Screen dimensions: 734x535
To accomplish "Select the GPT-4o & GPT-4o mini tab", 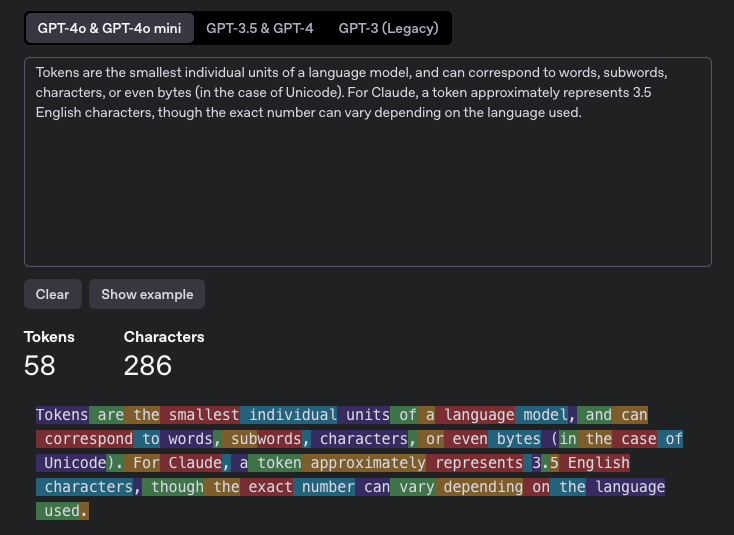I will pyautogui.click(x=110, y=28).
